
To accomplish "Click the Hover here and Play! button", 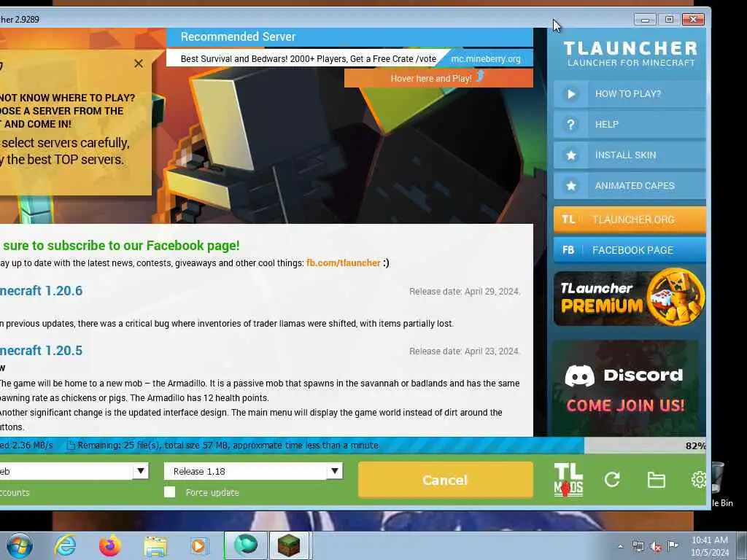I will coord(438,78).
